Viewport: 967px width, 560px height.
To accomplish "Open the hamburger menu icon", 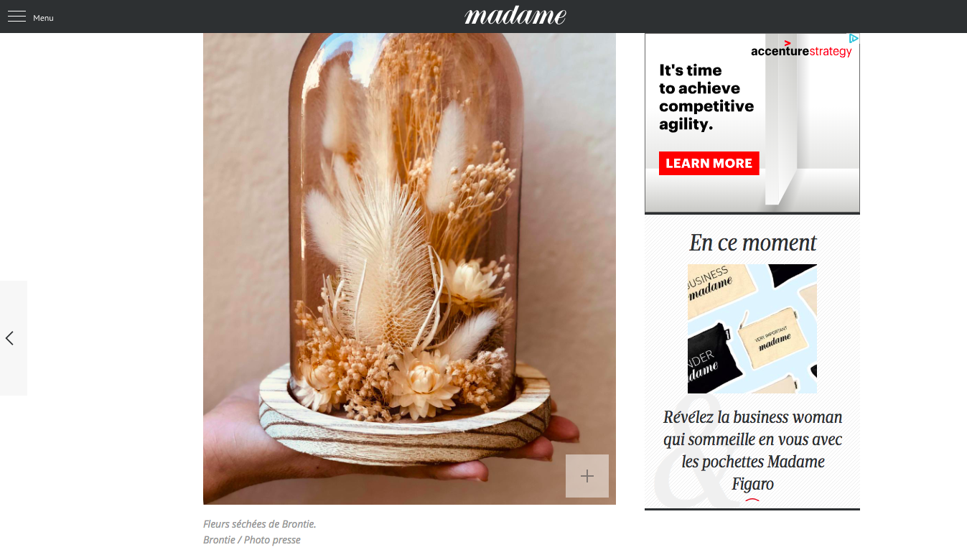I will 17,17.
